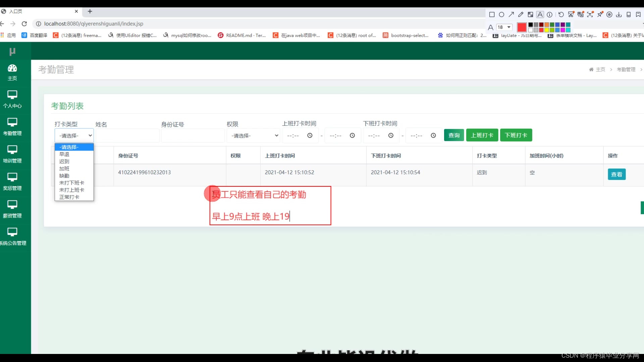The image size is (644, 362).
Task: Select the mosaic blur tool
Action: (530, 14)
